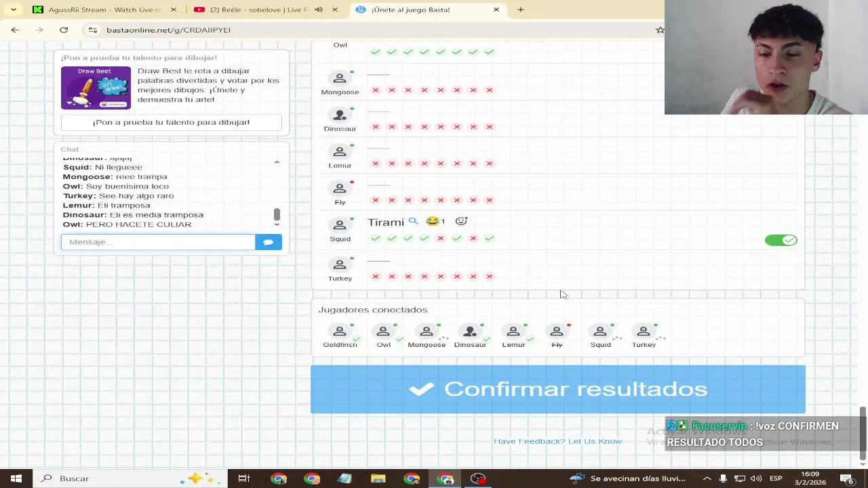Mute the Beéle sobelove tab audio icon
Image resolution: width=868 pixels, height=488 pixels.
click(x=319, y=9)
